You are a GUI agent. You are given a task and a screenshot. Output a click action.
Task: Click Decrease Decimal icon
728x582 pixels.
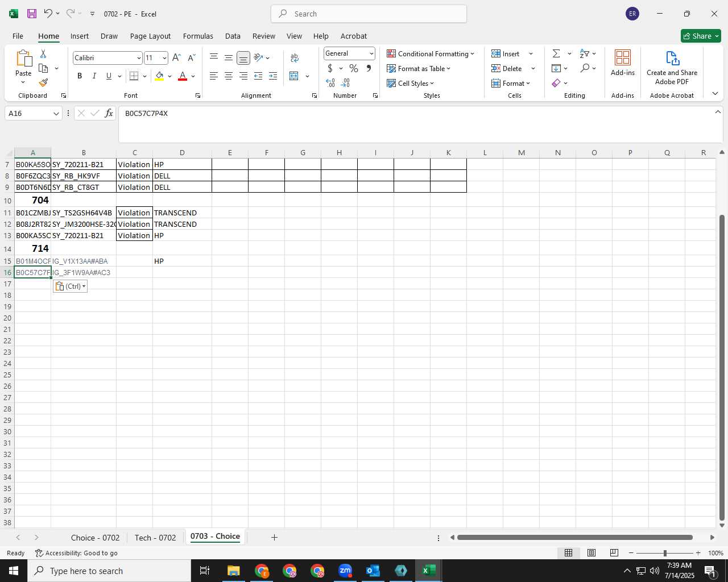[x=345, y=83]
